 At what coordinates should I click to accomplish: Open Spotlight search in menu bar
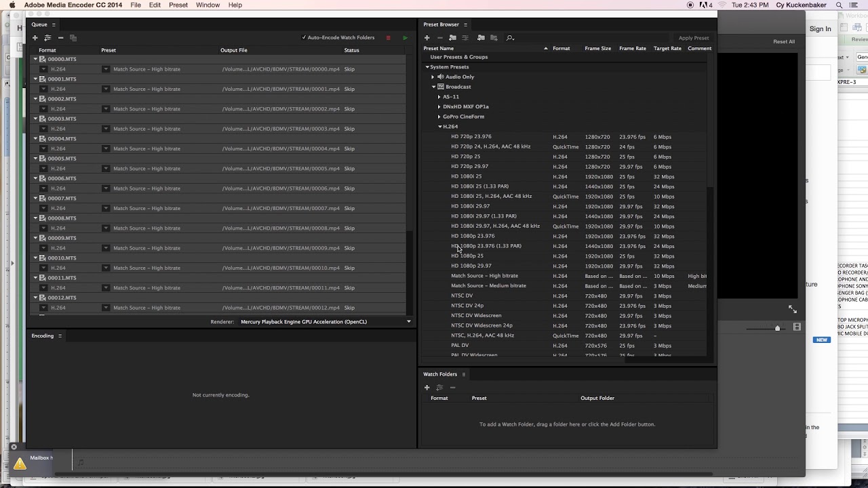(x=840, y=5)
